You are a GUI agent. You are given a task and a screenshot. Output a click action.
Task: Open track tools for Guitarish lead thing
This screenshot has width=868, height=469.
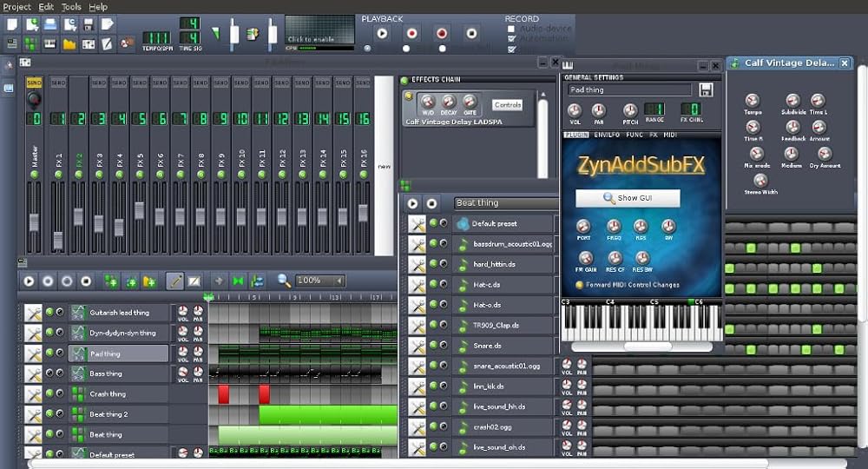[33, 313]
